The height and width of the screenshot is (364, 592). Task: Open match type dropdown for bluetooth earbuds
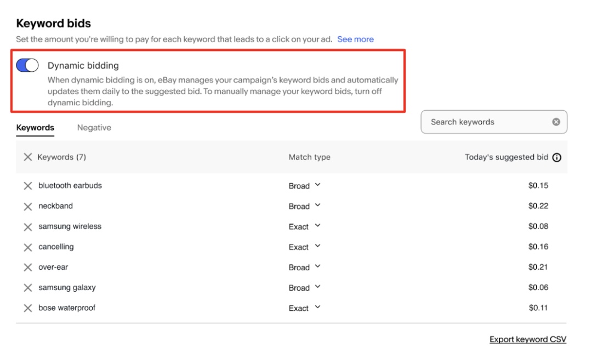tap(304, 185)
